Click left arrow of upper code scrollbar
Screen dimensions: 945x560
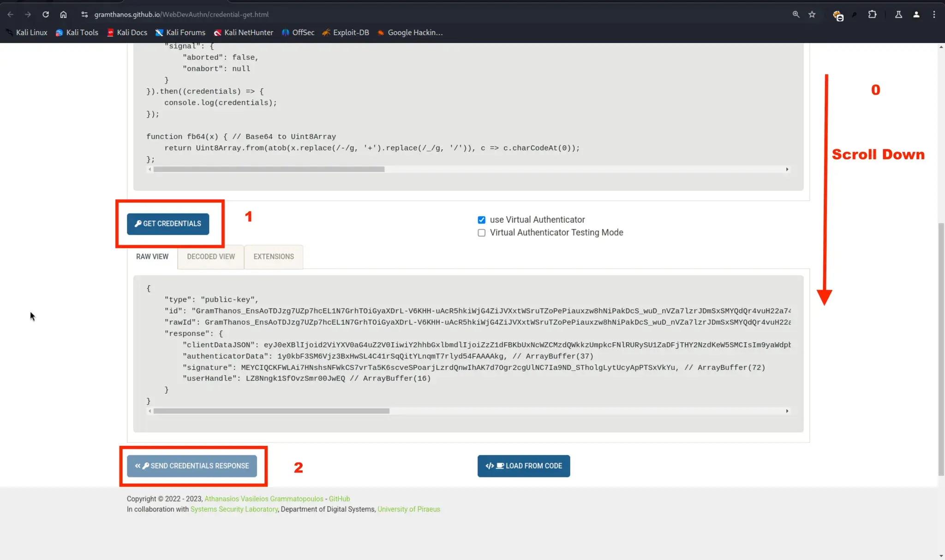click(x=150, y=169)
